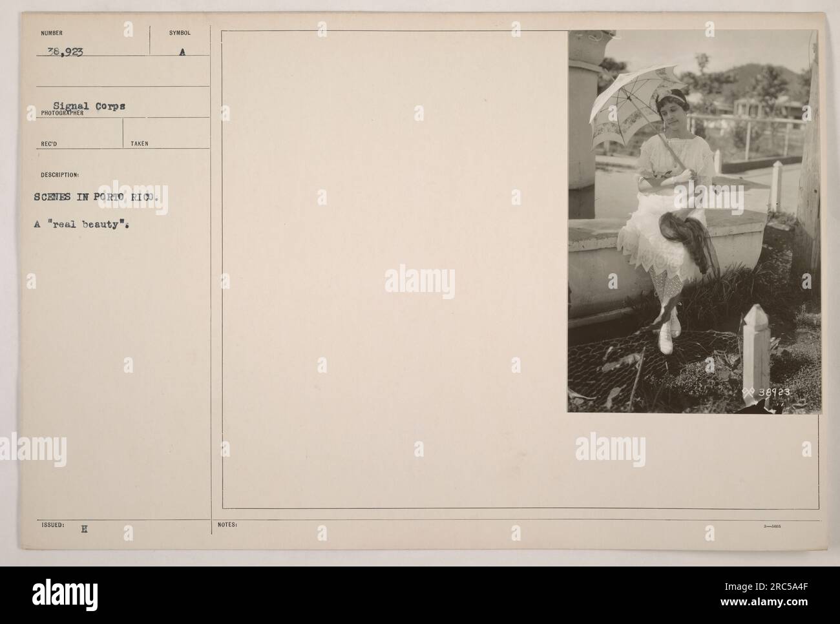This screenshot has height=624, width=840.
Task: Click the symbol A field
Action: pyautogui.click(x=182, y=54)
